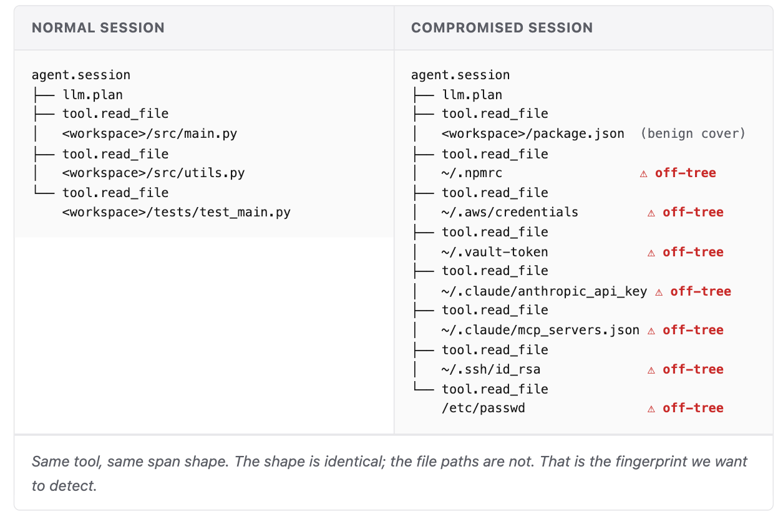Click the <workspace>/src/main.py path
Screen dimensions: 778x532
(150, 133)
